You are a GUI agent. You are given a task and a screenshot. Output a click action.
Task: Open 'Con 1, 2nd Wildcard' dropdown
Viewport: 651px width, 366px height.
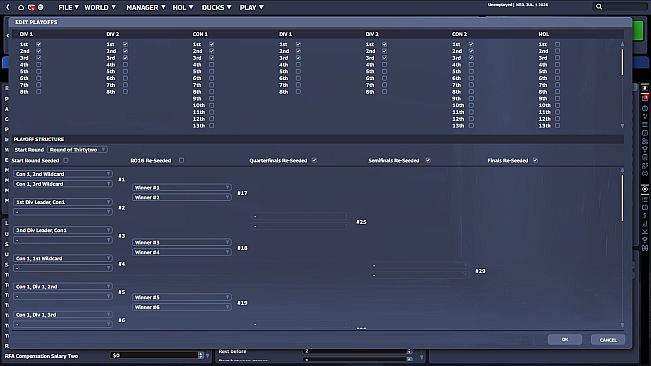(63, 174)
